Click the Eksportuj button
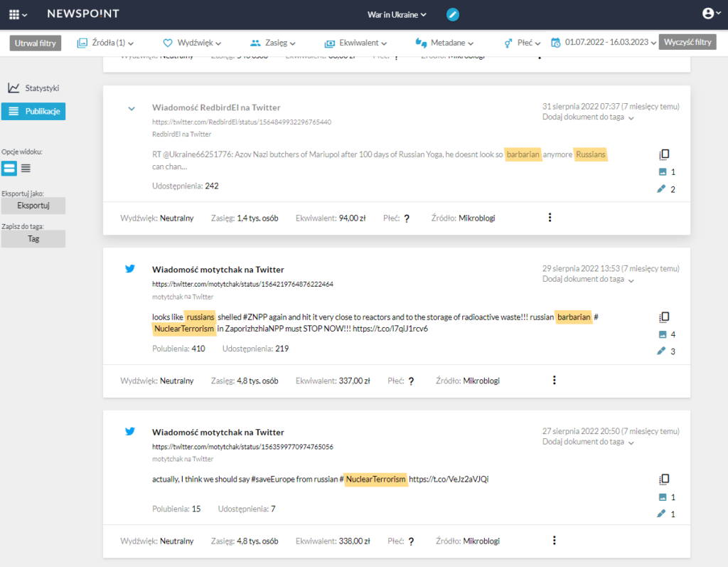 [x=33, y=206]
